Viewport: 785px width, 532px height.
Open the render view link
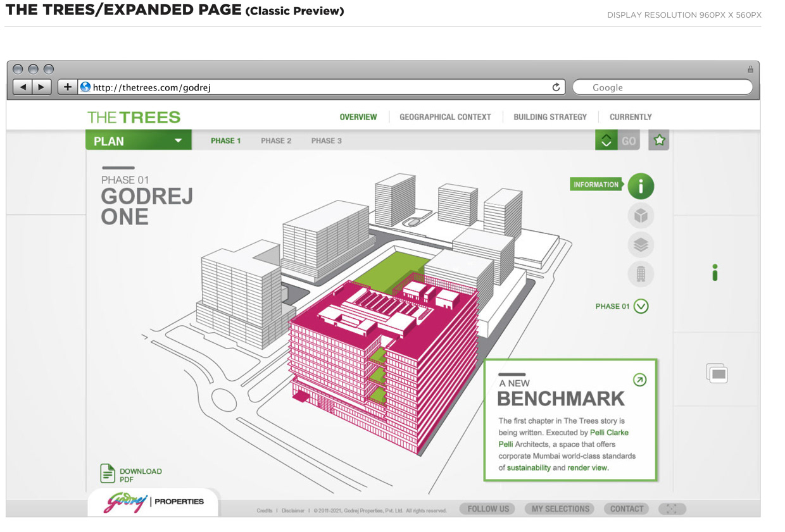(587, 468)
